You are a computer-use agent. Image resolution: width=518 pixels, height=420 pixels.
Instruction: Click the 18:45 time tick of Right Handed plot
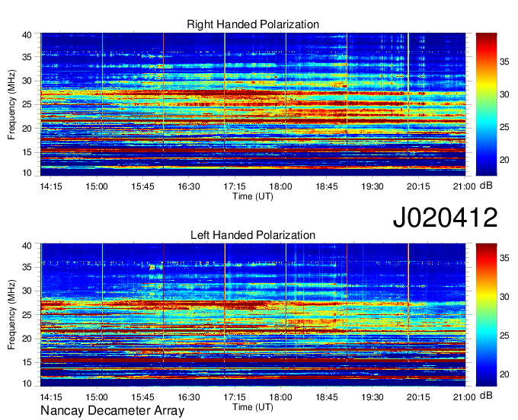pyautogui.click(x=326, y=186)
